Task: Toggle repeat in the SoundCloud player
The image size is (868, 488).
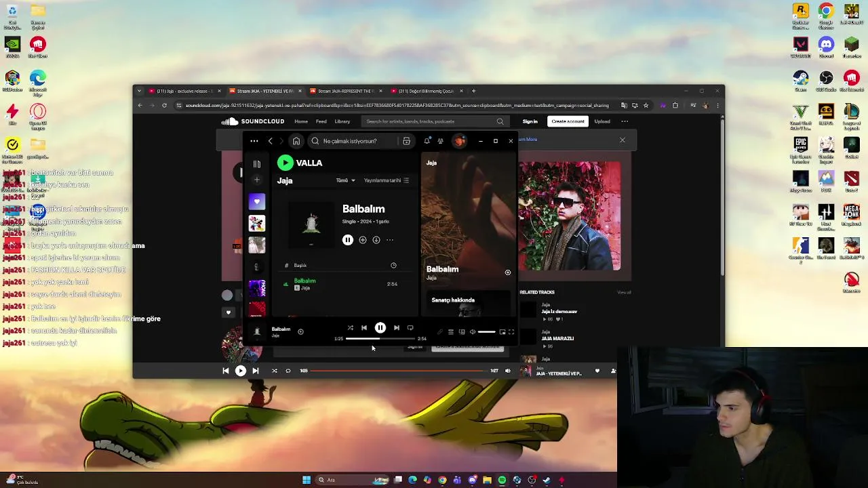Action: pos(288,371)
